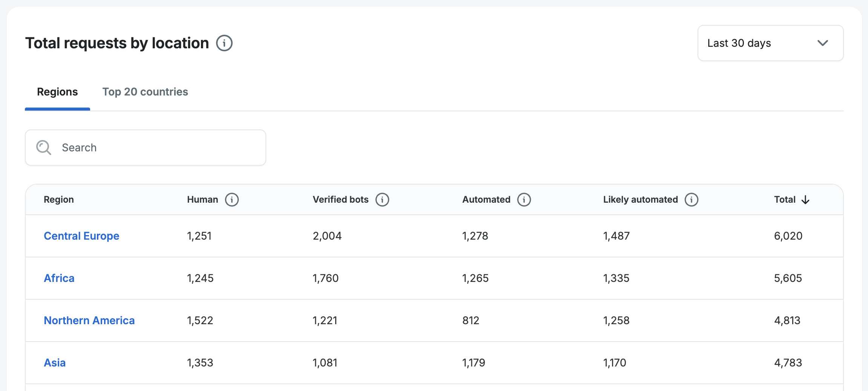Click the Human column header label
Screen dimensions: 868x391
click(x=202, y=200)
